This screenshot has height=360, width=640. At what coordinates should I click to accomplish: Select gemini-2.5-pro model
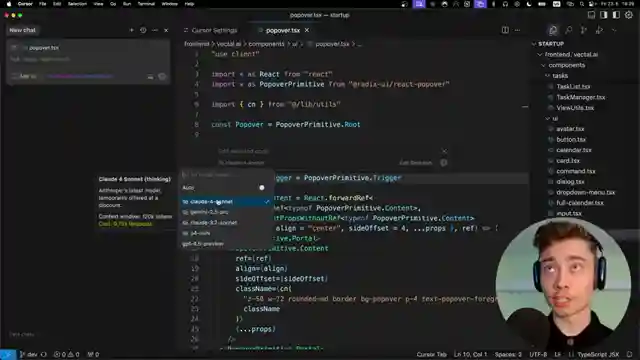[x=226, y=212]
